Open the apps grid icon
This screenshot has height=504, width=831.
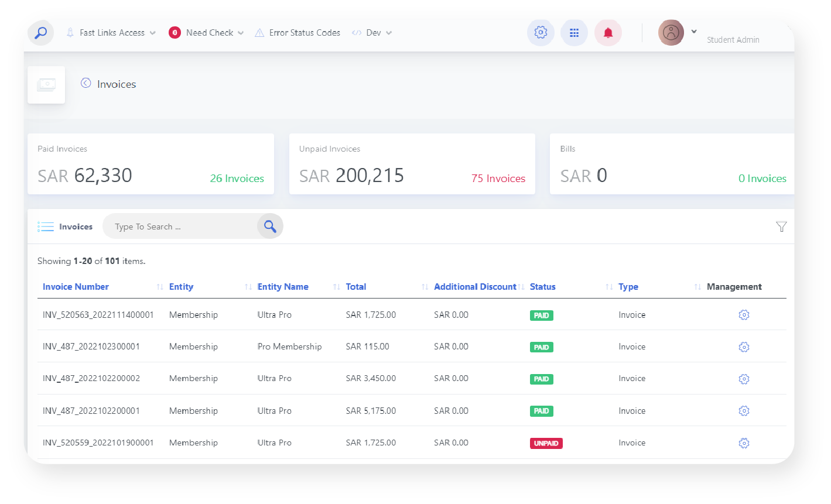[x=574, y=33]
